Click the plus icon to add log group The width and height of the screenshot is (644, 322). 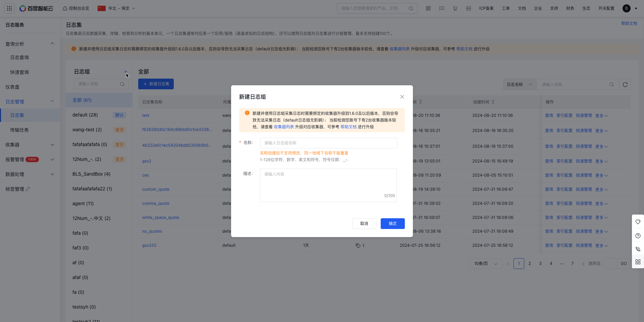click(126, 72)
